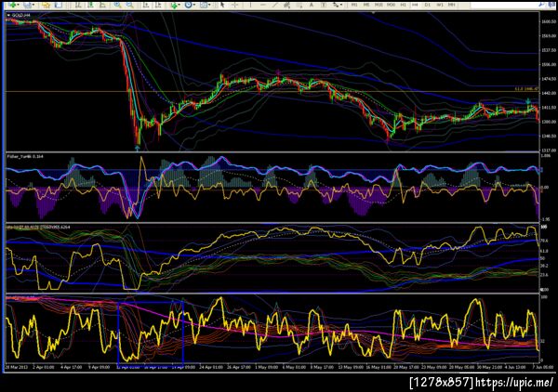Click the 1474.50 price scale label
This screenshot has height=392, width=558.
point(549,79)
